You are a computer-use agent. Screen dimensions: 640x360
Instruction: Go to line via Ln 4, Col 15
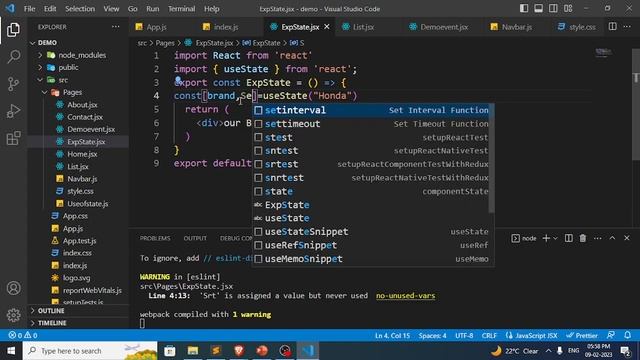[x=392, y=336]
